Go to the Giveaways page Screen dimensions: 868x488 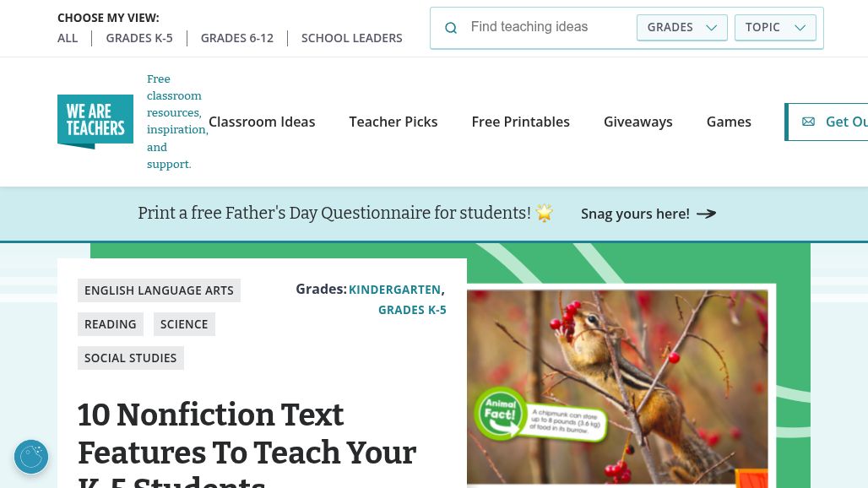[637, 122]
